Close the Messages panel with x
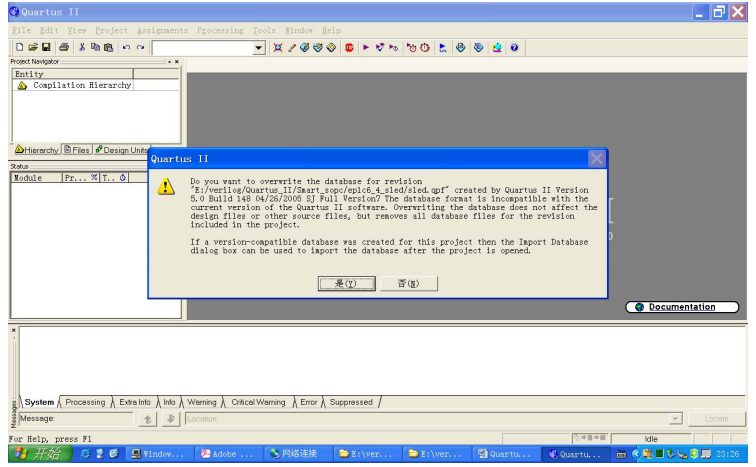756x467 pixels. click(14, 330)
